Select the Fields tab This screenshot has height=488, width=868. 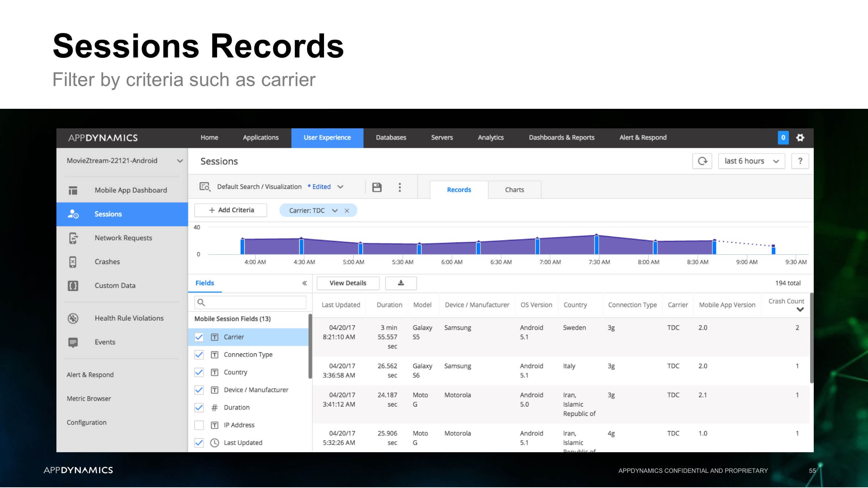click(205, 283)
